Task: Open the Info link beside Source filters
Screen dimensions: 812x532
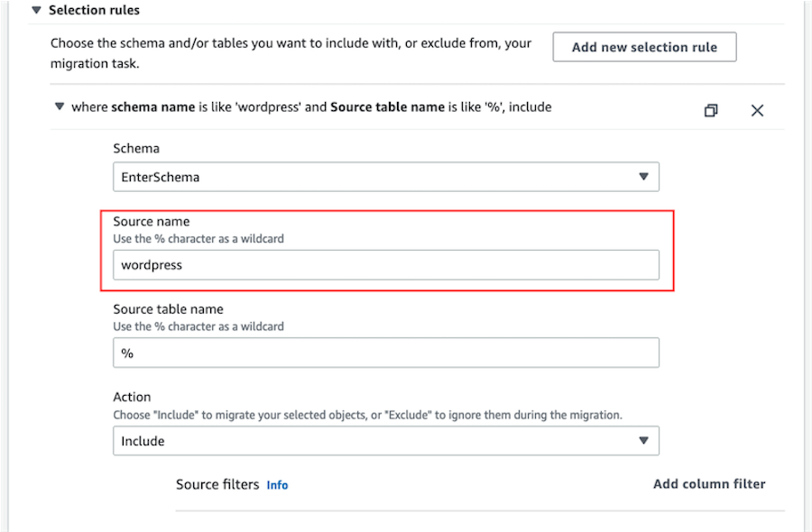Action: point(277,485)
